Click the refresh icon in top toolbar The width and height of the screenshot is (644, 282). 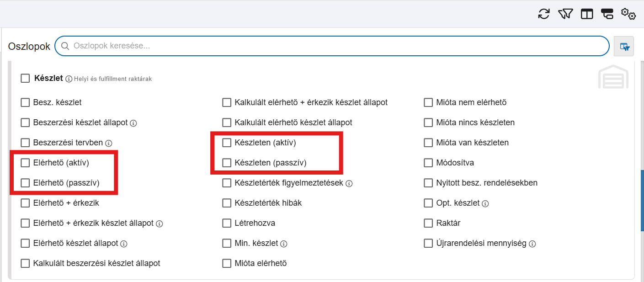point(544,14)
